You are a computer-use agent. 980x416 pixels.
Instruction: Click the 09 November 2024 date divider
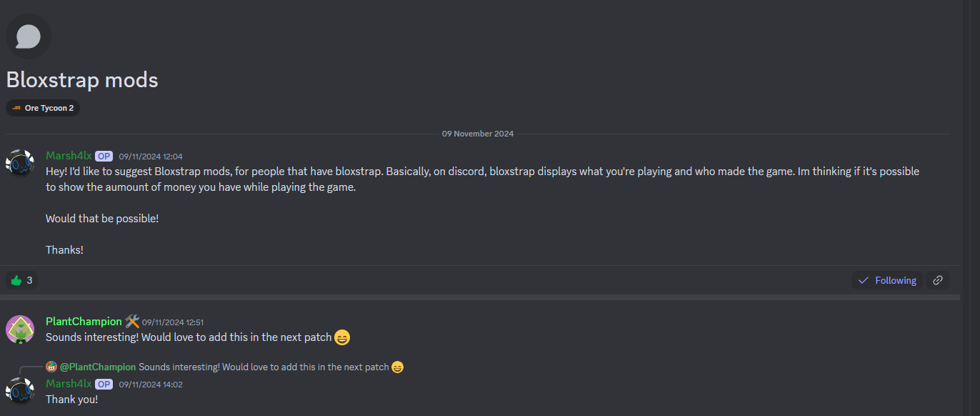pyautogui.click(x=477, y=133)
